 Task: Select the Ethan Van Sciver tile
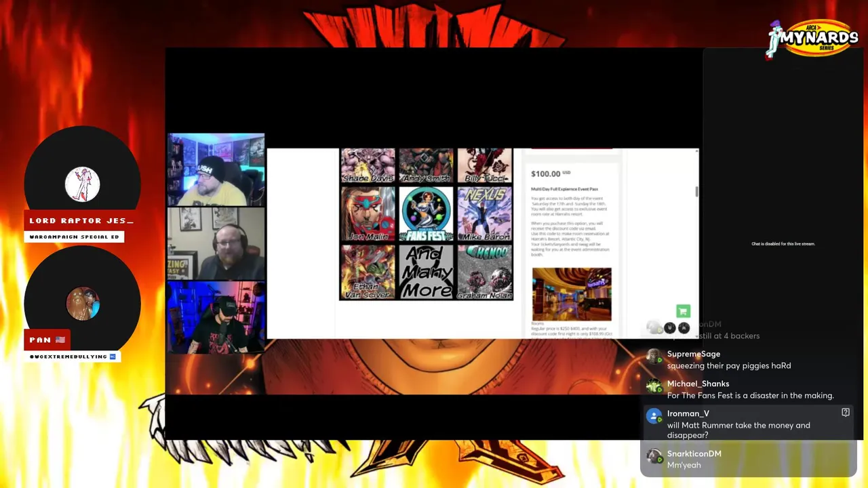(368, 272)
